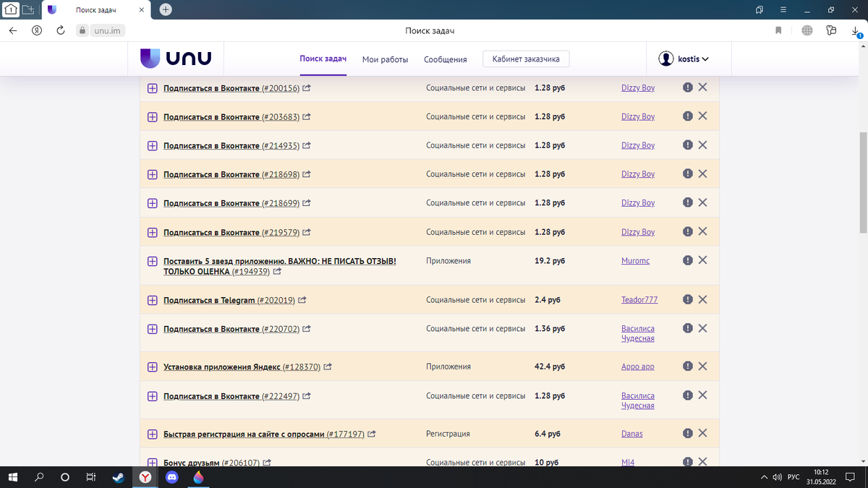Screen dimensions: 868x488
Task: Report task #200156 with exclamation icon
Action: tap(688, 87)
